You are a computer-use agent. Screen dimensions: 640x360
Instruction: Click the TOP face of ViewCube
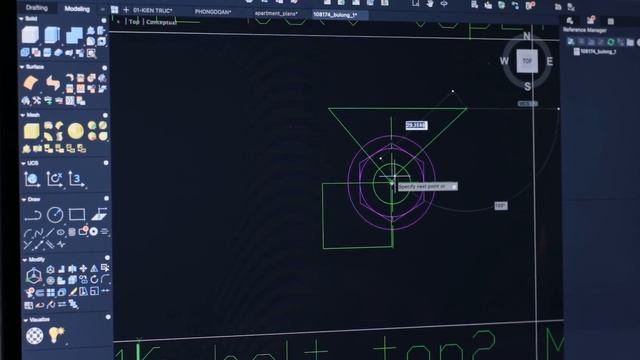tap(527, 61)
